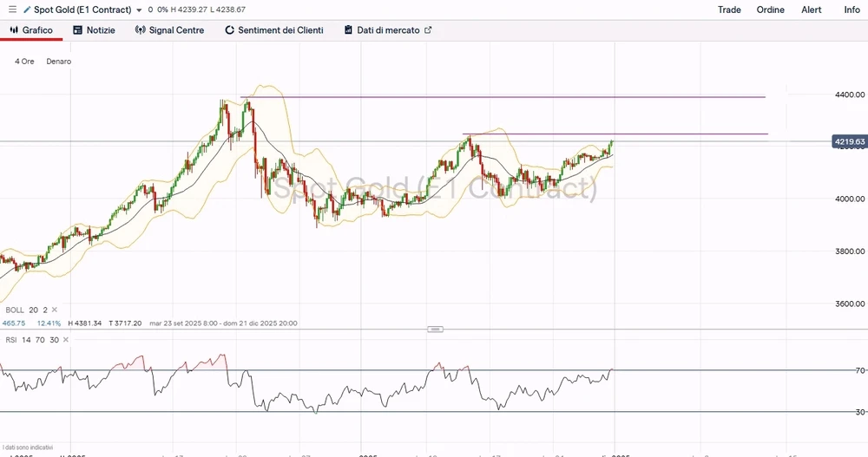Click the Signal Centre broadcast icon
This screenshot has width=868, height=457.
click(141, 30)
